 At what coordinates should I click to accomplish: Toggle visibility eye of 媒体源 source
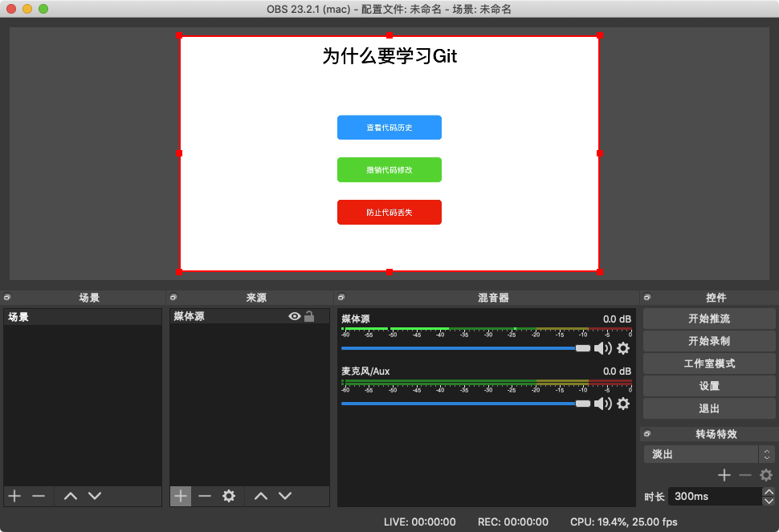click(x=295, y=316)
